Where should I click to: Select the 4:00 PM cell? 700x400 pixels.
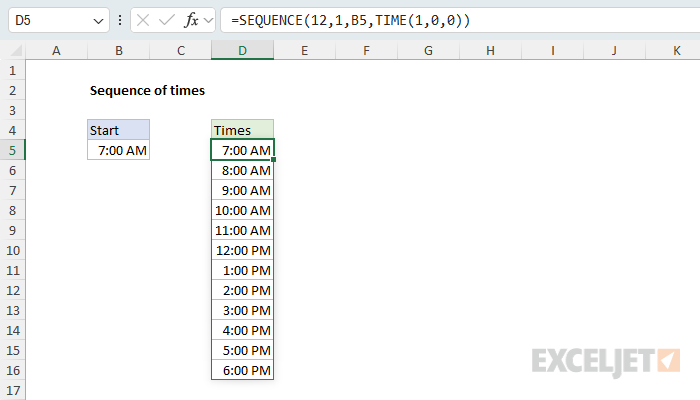tap(242, 330)
